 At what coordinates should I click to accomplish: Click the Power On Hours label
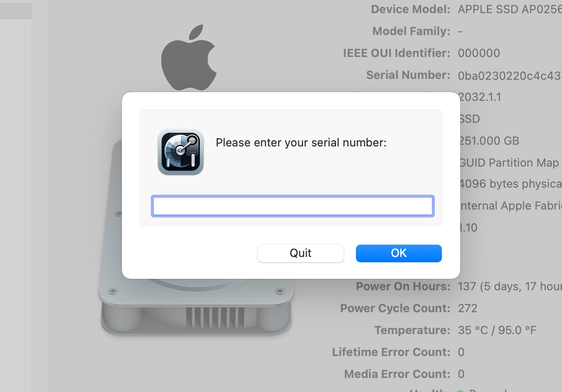(403, 286)
